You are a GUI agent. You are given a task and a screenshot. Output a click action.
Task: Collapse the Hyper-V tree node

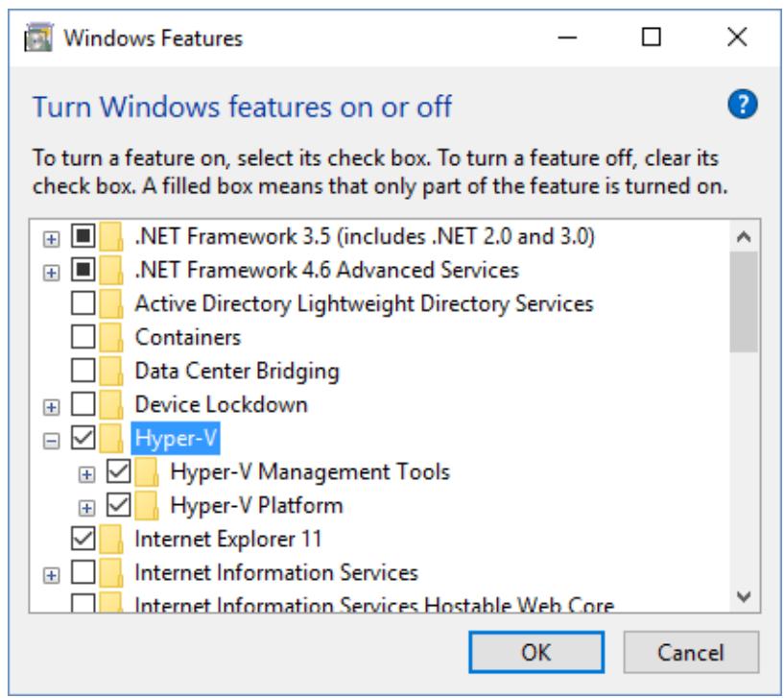tap(51, 441)
